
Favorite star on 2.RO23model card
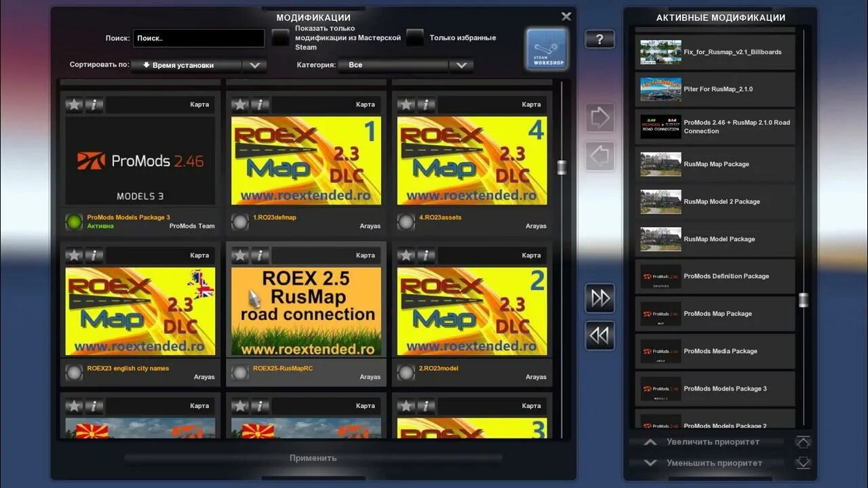(406, 256)
